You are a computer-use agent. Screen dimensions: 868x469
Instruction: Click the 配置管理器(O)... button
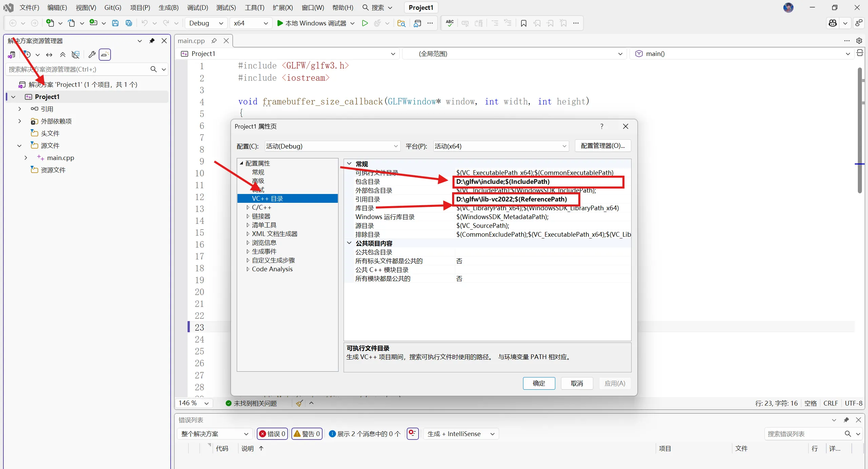coord(602,146)
